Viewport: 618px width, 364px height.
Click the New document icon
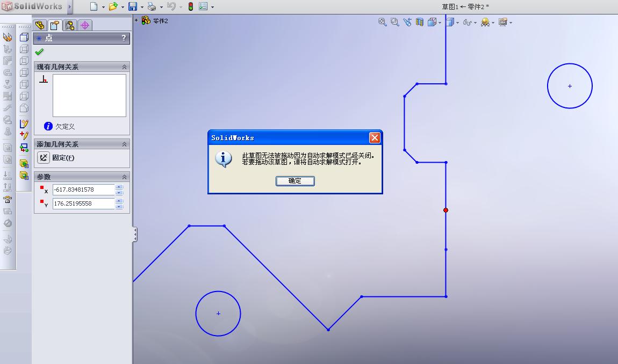point(94,6)
